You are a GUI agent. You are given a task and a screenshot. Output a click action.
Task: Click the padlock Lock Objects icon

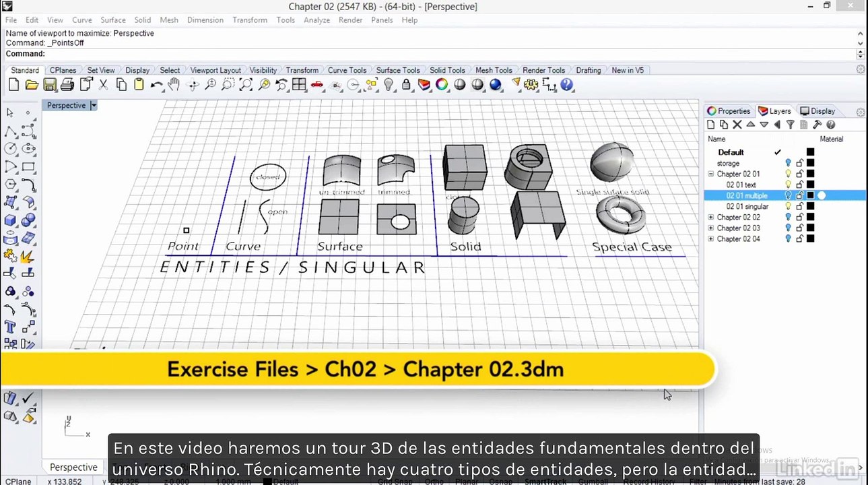tap(406, 85)
